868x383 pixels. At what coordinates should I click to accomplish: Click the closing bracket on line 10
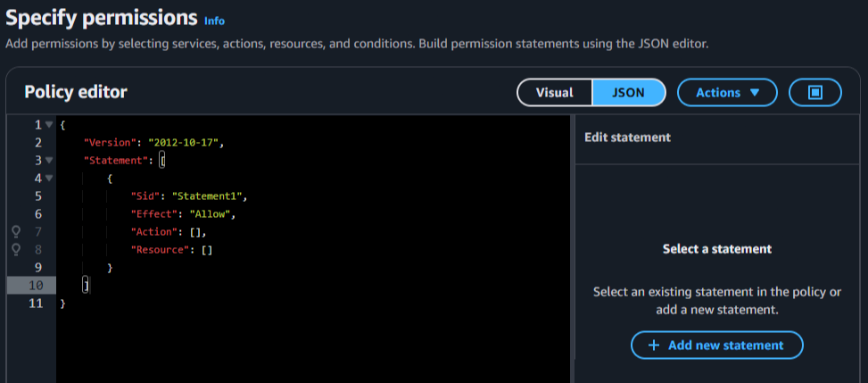pyautogui.click(x=86, y=286)
